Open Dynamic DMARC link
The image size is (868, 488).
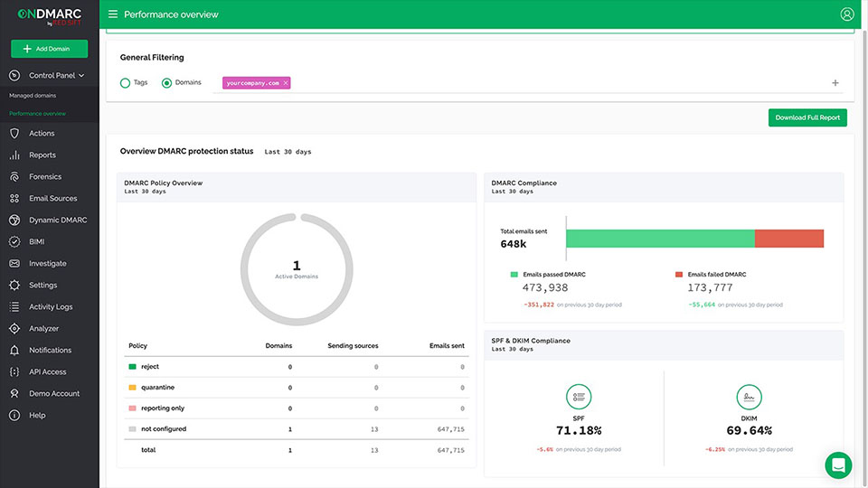(x=58, y=221)
